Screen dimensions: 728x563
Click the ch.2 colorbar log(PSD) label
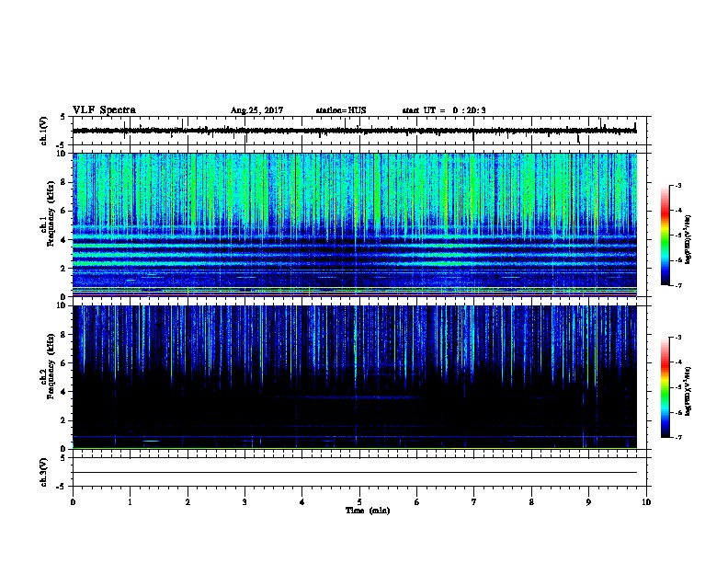pos(688,391)
